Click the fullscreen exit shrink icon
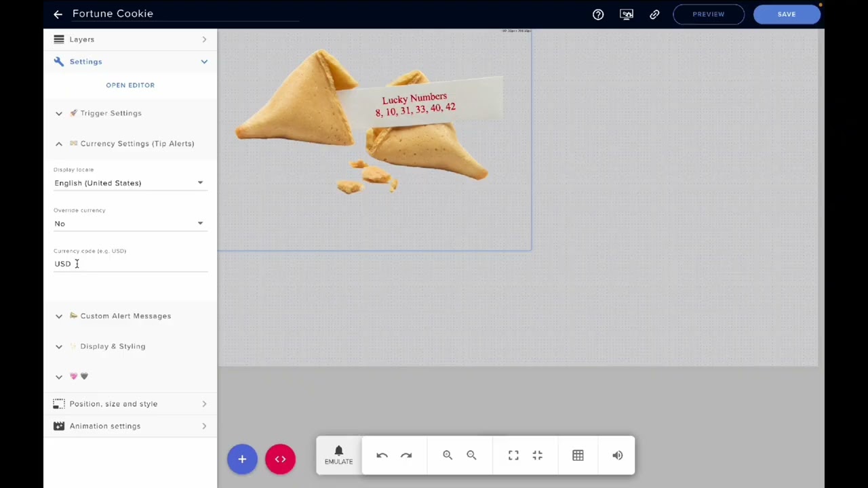The width and height of the screenshot is (868, 488). 537,455
